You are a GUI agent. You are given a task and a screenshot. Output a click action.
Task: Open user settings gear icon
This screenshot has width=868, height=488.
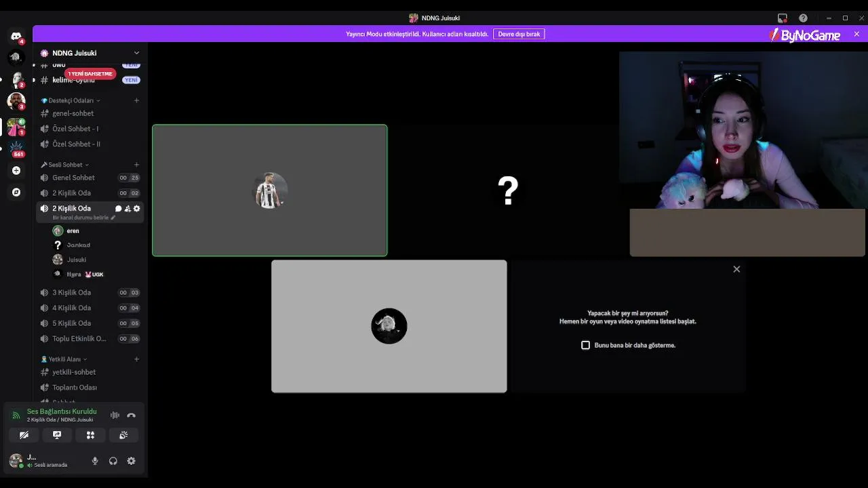click(132, 461)
